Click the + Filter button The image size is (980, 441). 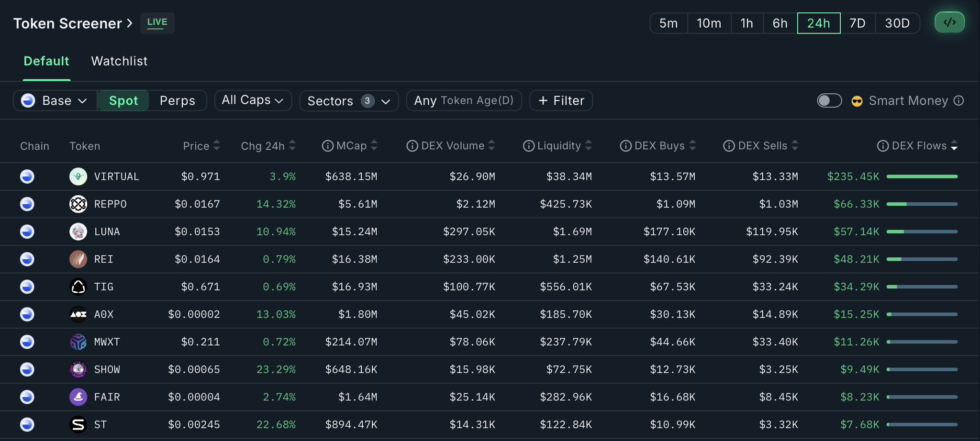(561, 100)
